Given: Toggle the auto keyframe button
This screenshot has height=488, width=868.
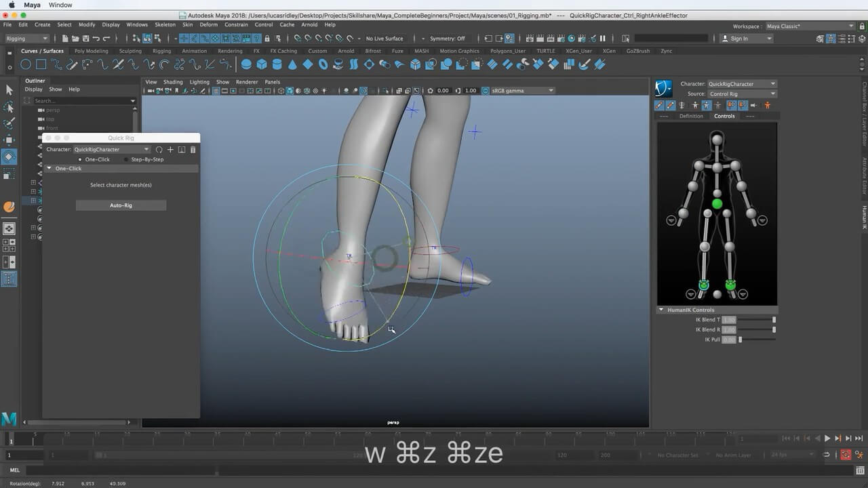Looking at the screenshot, I should pos(846,455).
